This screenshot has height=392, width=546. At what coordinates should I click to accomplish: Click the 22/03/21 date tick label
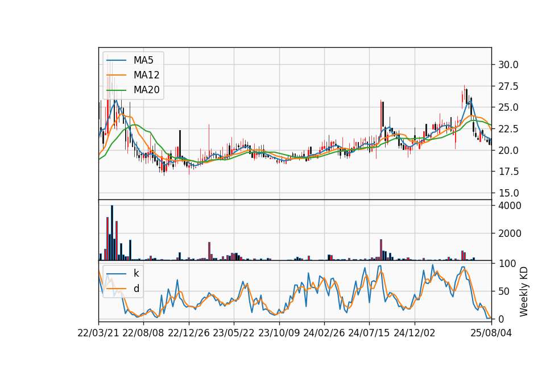(x=98, y=333)
